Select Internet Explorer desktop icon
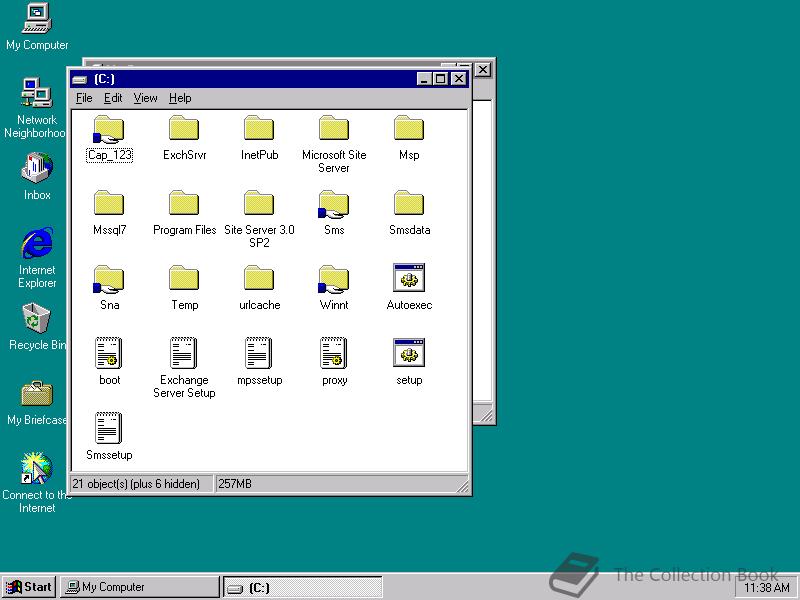This screenshot has width=800, height=600. coord(37,259)
